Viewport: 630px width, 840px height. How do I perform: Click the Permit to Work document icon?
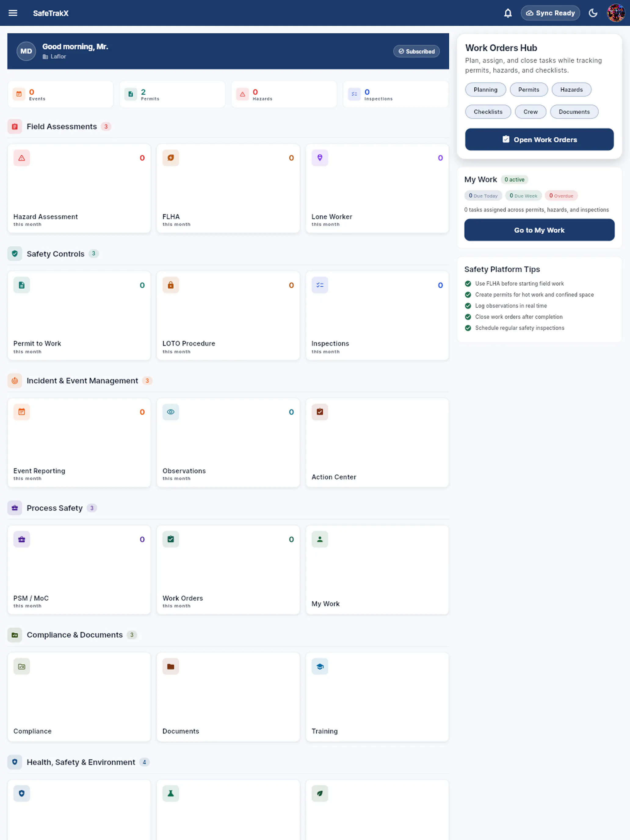pos(22,285)
